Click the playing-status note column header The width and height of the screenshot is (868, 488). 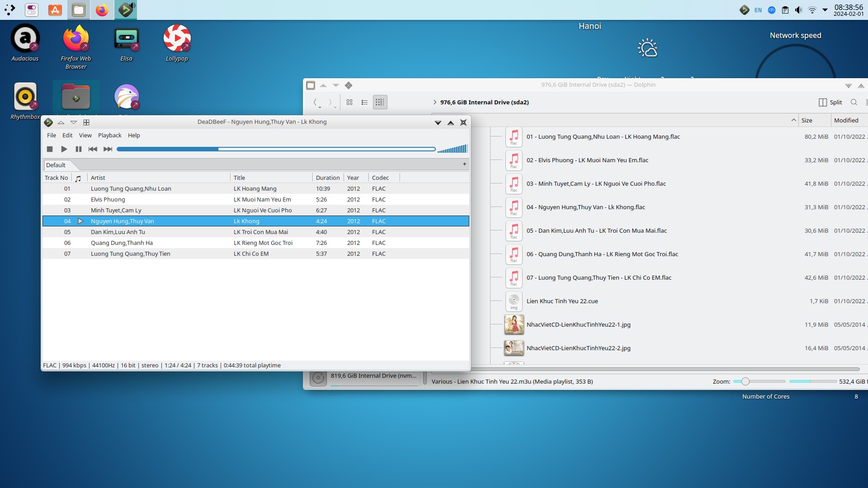tap(78, 178)
